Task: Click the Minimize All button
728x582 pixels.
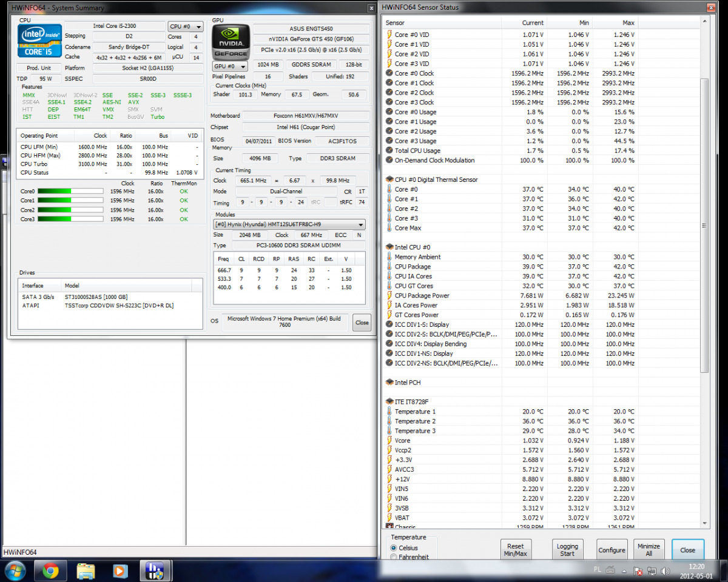Action: pyautogui.click(x=649, y=550)
